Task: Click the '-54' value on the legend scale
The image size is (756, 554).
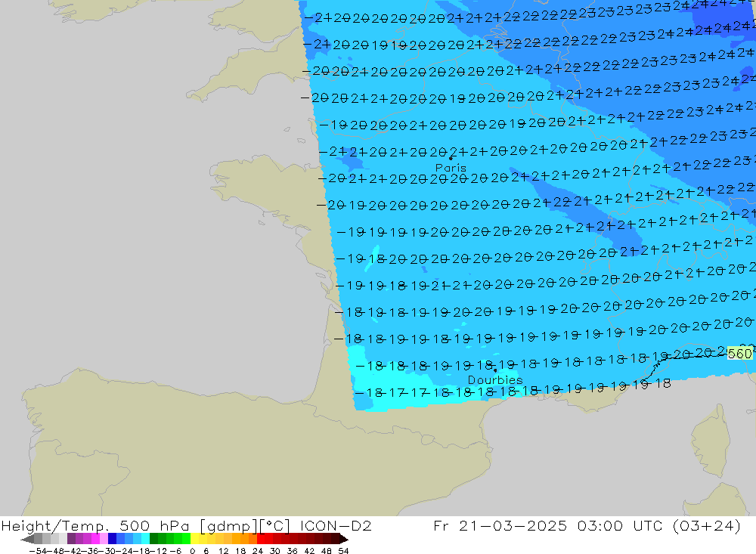Action: [x=38, y=551]
